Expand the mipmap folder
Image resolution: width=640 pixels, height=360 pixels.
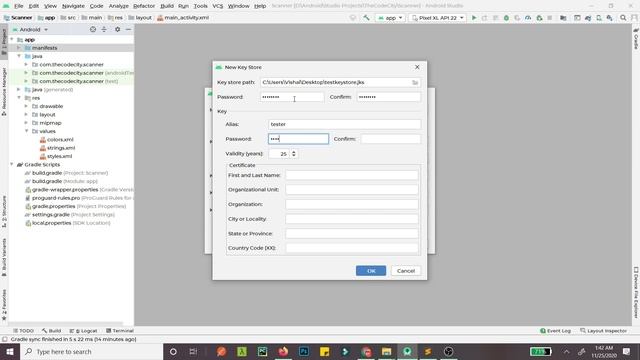coord(26,123)
